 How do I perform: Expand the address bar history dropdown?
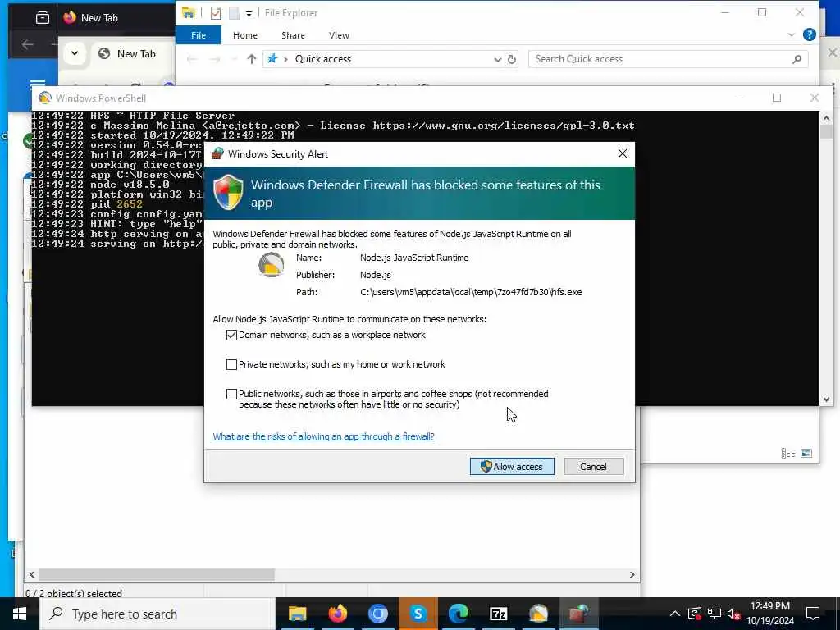pos(498,59)
